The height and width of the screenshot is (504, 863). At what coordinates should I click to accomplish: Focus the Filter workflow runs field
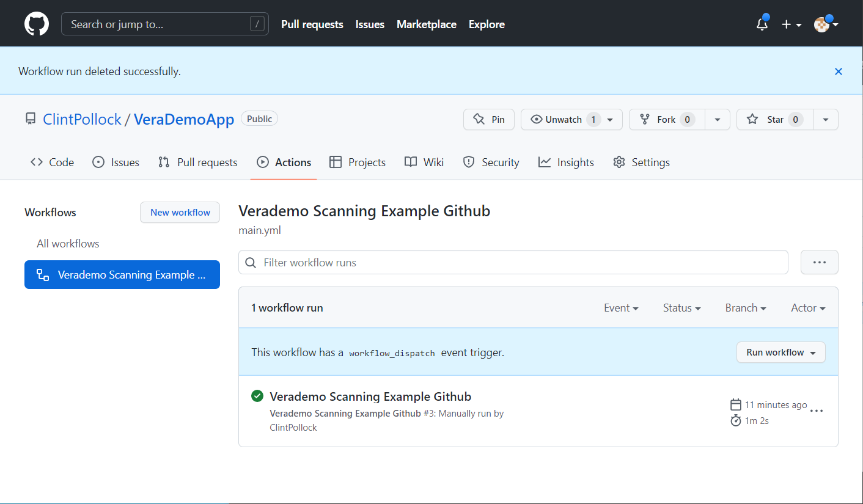click(513, 262)
